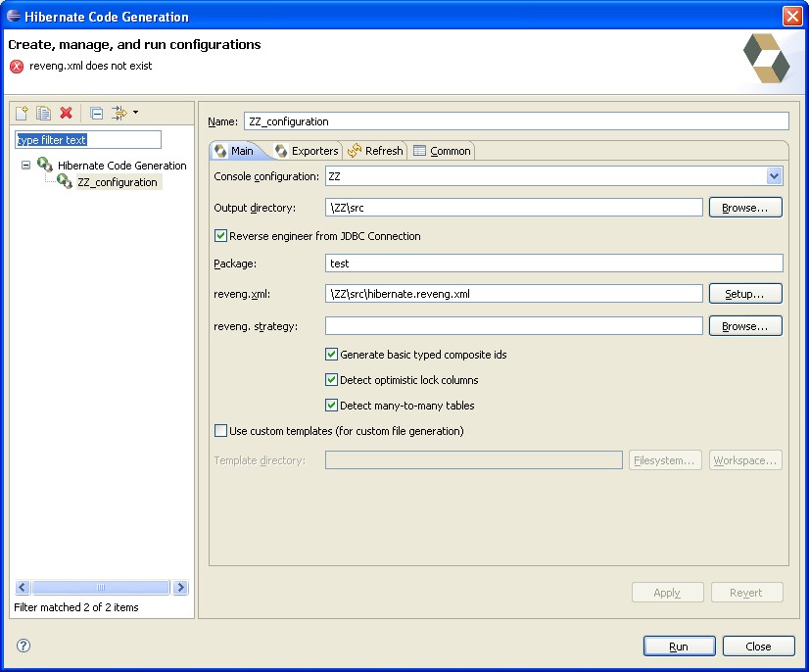
Task: Focus the Output directory field
Action: [x=514, y=208]
